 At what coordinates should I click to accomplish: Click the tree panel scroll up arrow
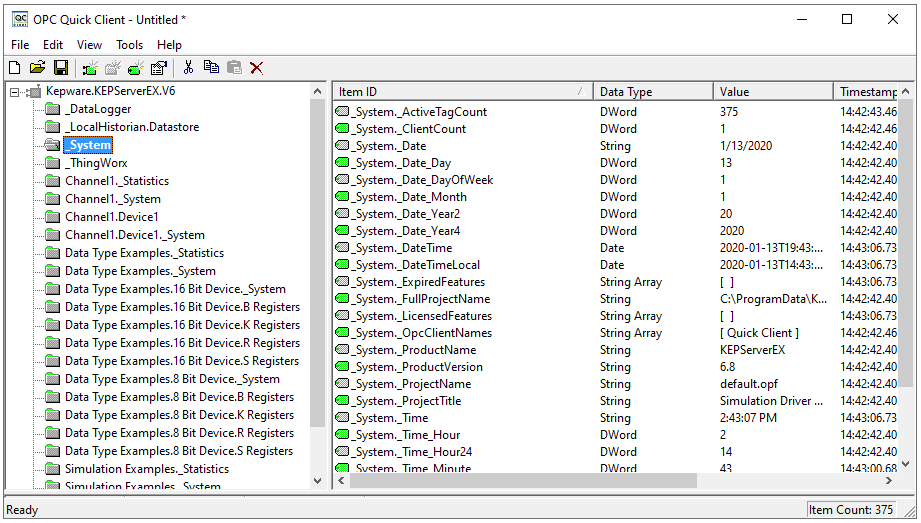[x=318, y=91]
